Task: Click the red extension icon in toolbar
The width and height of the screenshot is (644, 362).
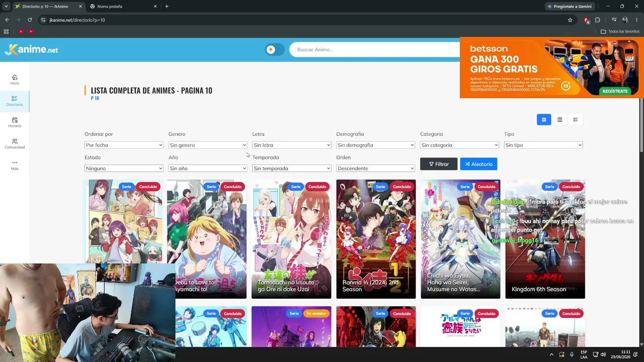Action: tap(586, 20)
